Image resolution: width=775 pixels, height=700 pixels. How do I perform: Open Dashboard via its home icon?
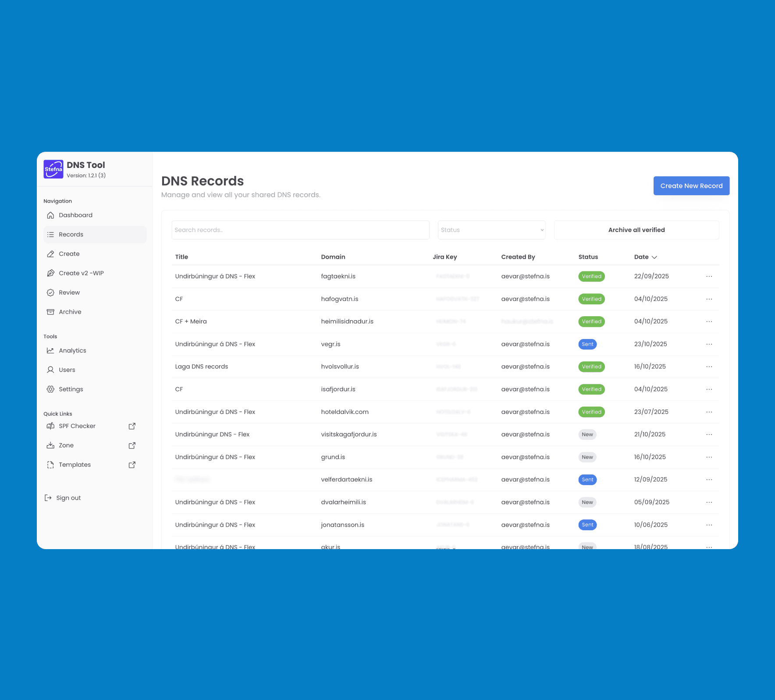[50, 215]
